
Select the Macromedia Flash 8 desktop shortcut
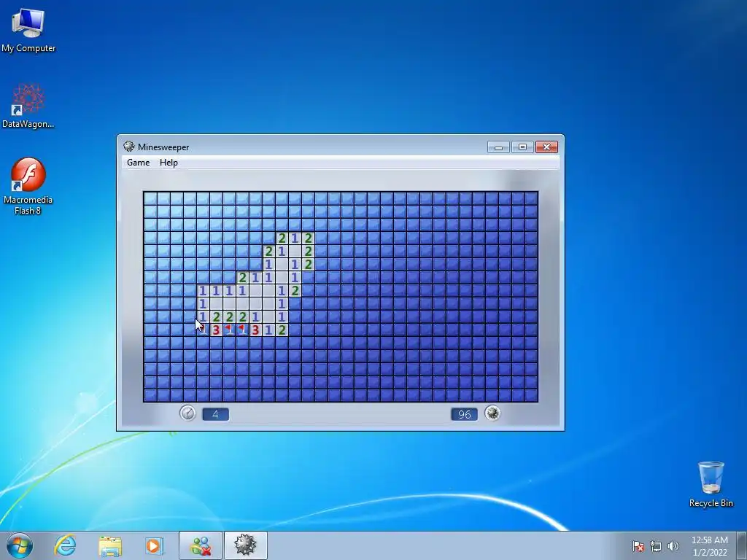(28, 186)
